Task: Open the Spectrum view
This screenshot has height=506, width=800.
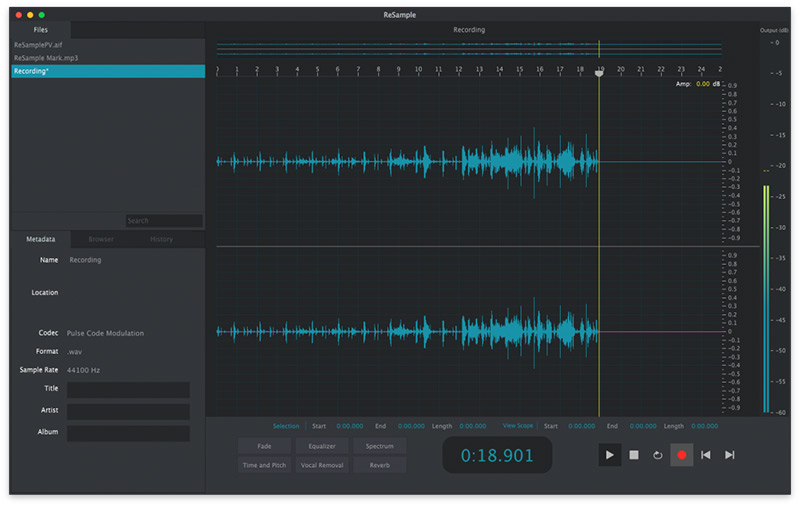Action: coord(379,446)
